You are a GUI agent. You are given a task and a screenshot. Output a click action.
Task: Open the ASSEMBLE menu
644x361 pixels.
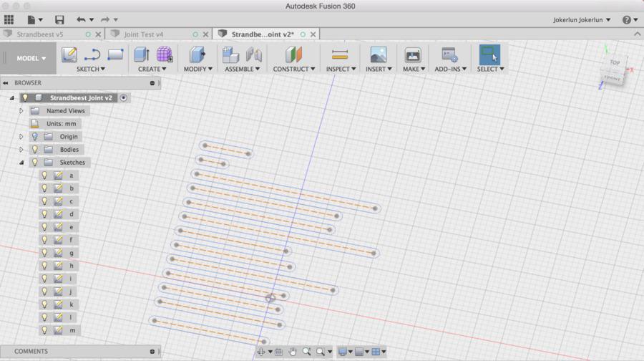[243, 69]
